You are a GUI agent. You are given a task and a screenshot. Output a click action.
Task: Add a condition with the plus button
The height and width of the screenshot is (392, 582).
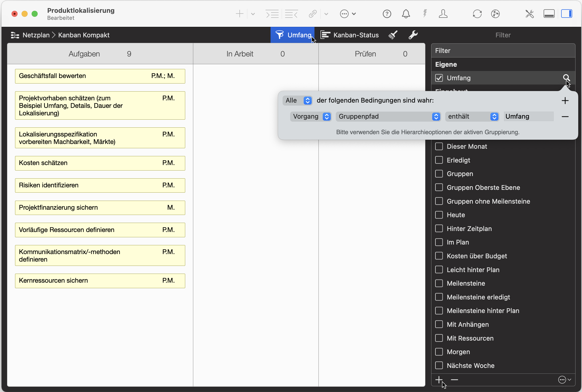click(565, 101)
